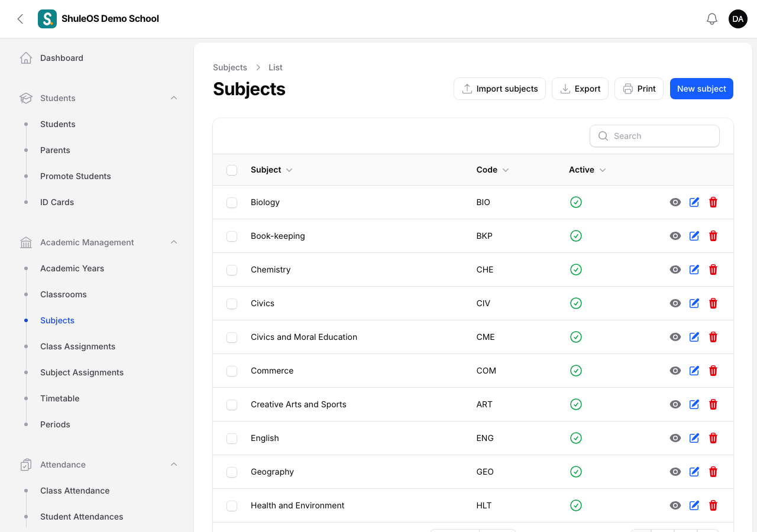Check the Chemistry row checkbox

click(232, 270)
